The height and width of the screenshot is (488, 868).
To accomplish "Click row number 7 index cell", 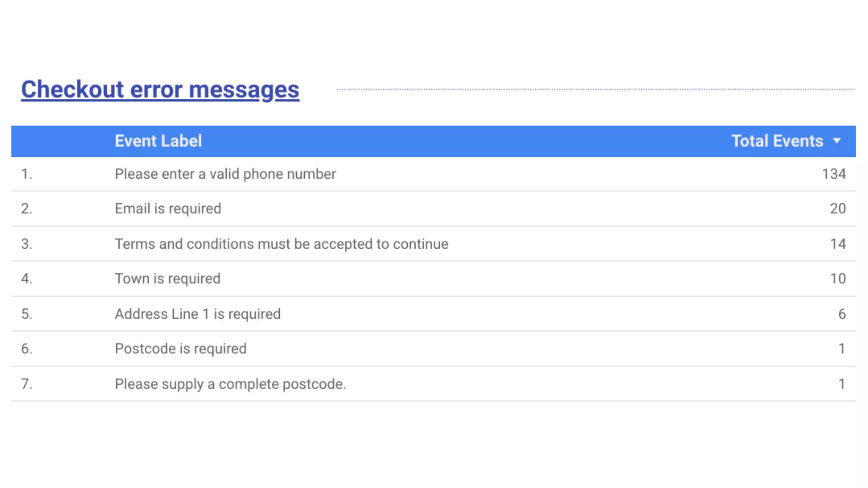I will point(27,384).
